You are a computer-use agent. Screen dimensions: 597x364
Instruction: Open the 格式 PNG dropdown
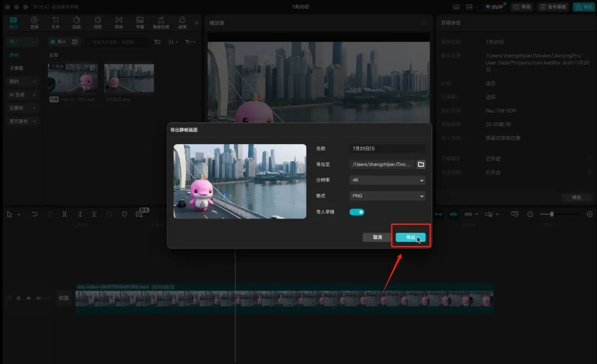point(387,196)
